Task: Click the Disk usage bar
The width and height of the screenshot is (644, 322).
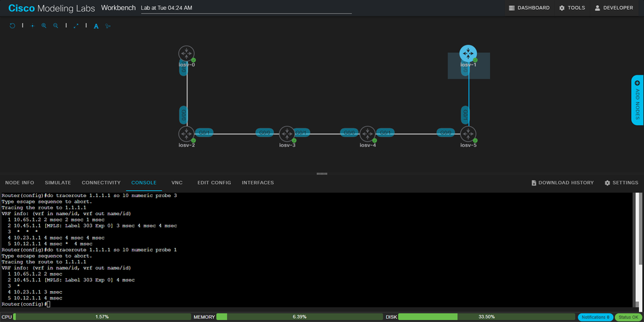Action: click(486, 317)
